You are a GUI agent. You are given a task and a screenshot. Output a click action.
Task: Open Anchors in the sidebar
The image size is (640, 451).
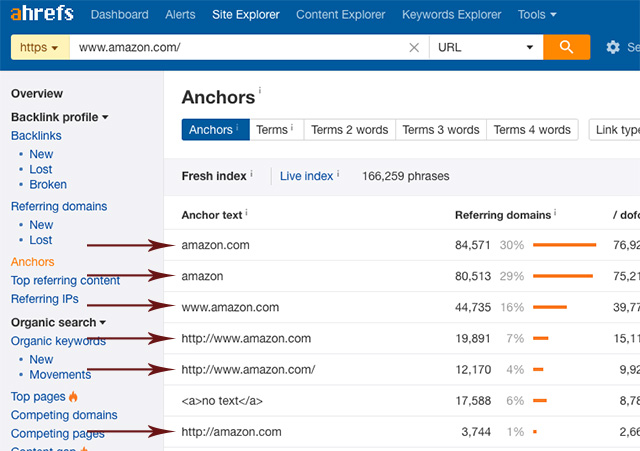32,262
